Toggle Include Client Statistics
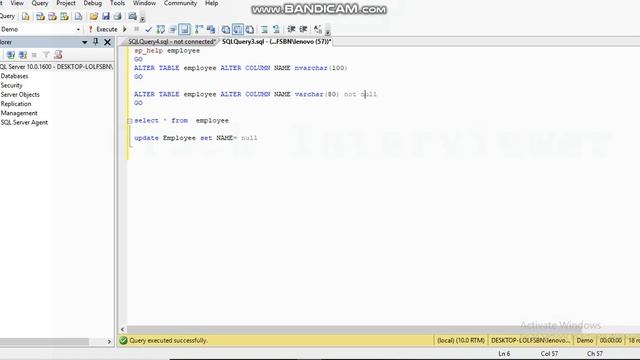Viewport: 640px width, 360px height. click(211, 29)
